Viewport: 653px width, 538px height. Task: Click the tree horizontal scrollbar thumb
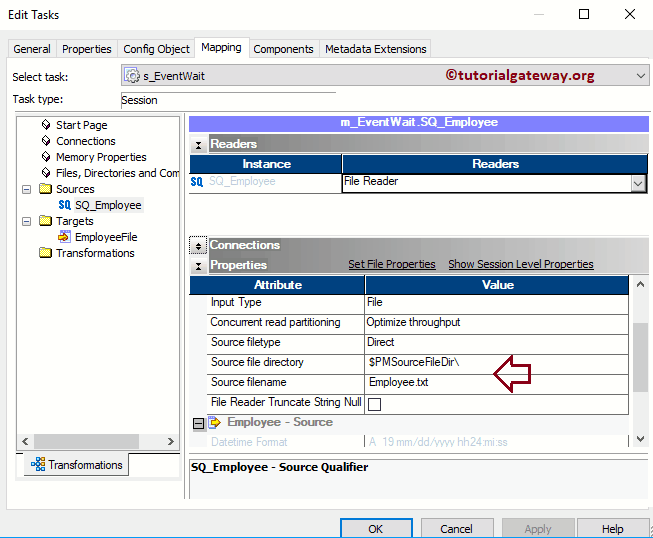tap(86, 441)
